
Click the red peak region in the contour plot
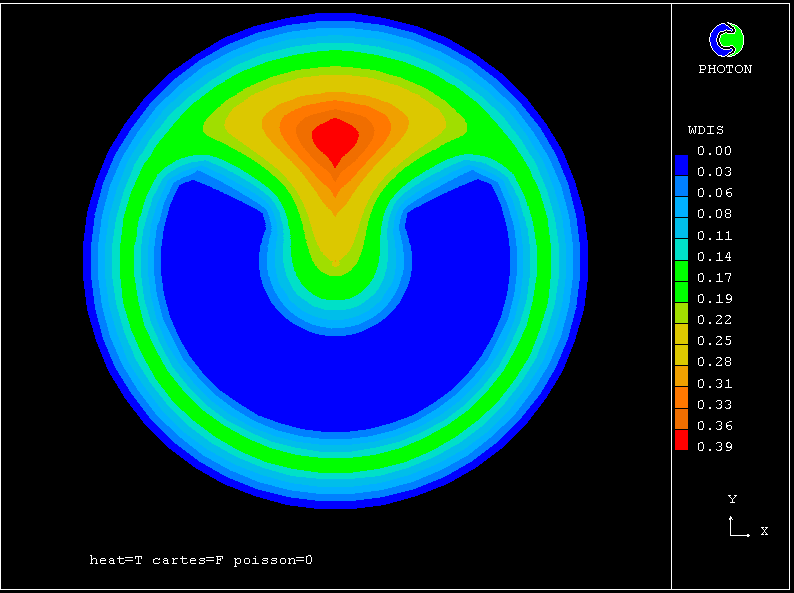pyautogui.click(x=334, y=137)
